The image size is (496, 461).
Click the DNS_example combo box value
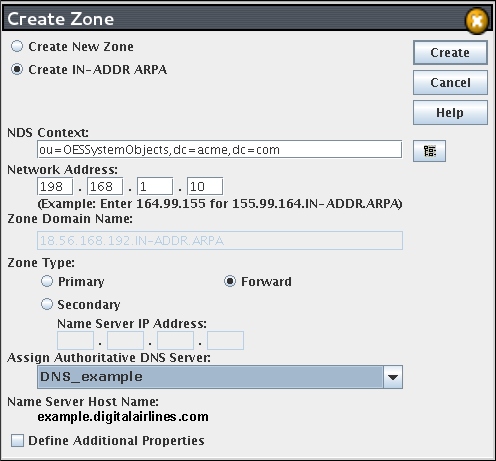[x=210, y=377]
